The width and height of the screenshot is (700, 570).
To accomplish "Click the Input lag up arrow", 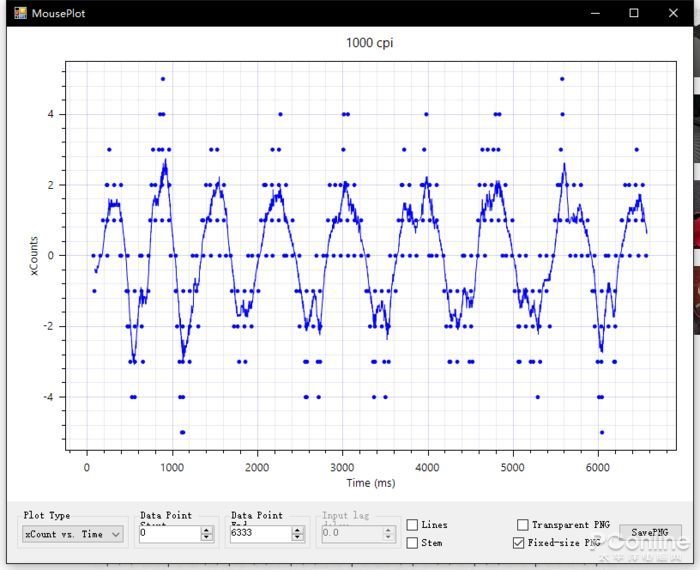I will pos(388,530).
